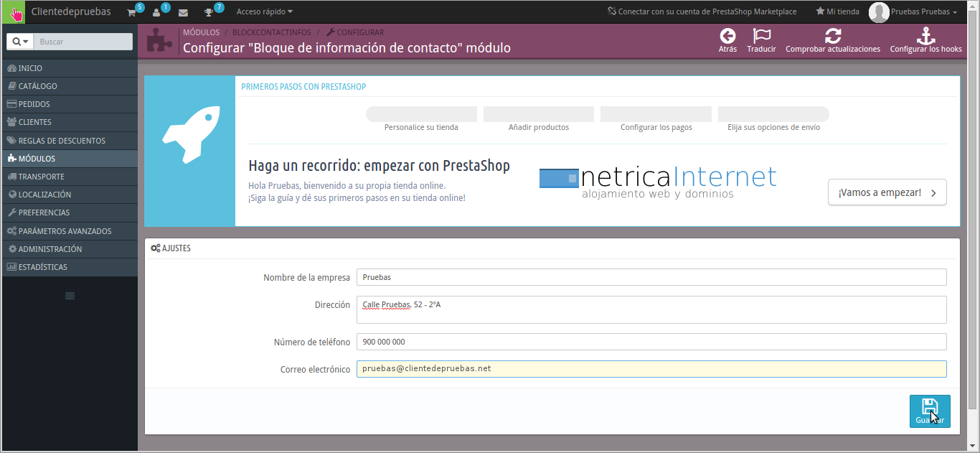Expand the Acceso rápido dropdown
This screenshot has height=453, width=980.
[264, 11]
